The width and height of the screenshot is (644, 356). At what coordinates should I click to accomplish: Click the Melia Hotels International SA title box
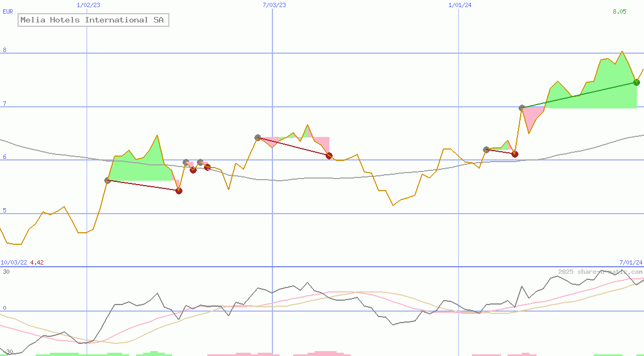click(x=93, y=20)
